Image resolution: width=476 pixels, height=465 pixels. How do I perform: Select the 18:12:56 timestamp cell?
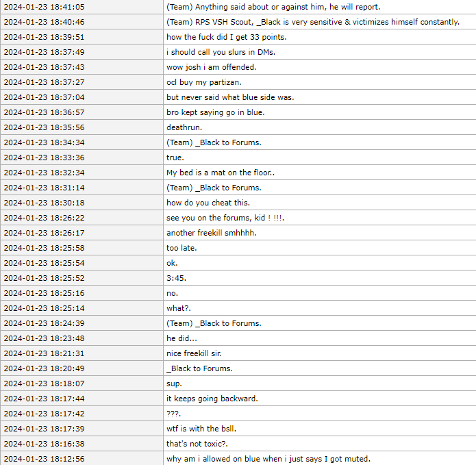[45, 459]
